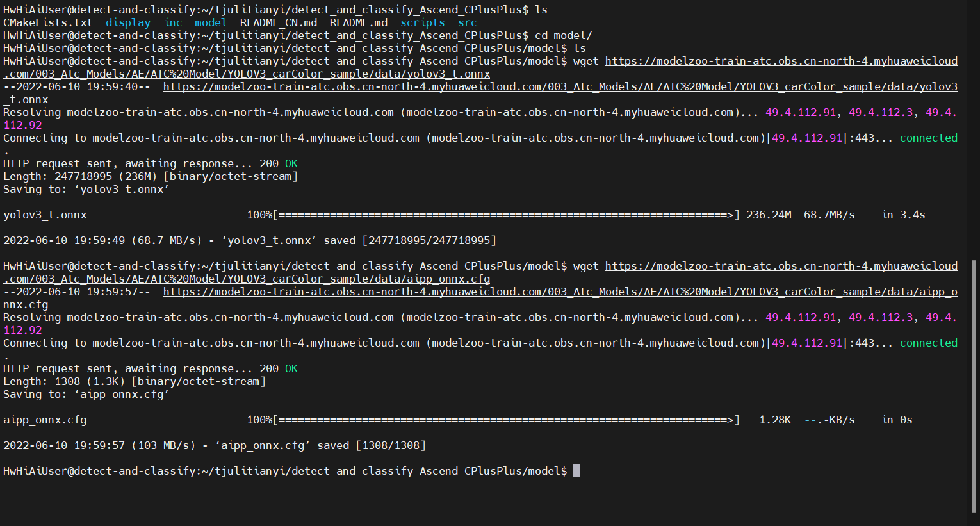Click the '--.-KB/s' speed value
The width and height of the screenshot is (980, 526).
pyautogui.click(x=829, y=420)
